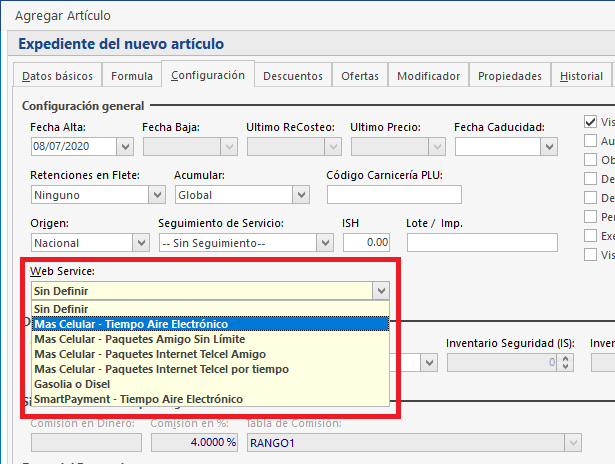Switch to the Propiedades tab
This screenshot has height=464, width=615.
pos(509,76)
